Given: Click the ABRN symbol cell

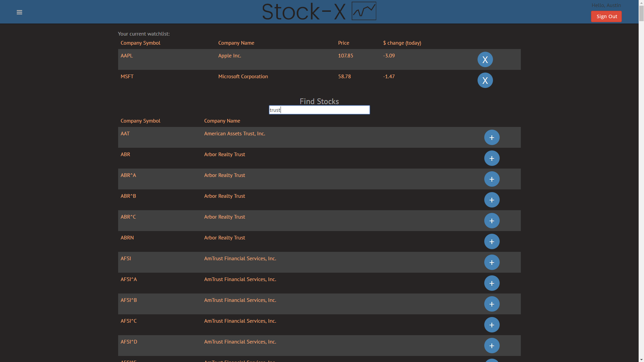Looking at the screenshot, I should [x=127, y=238].
